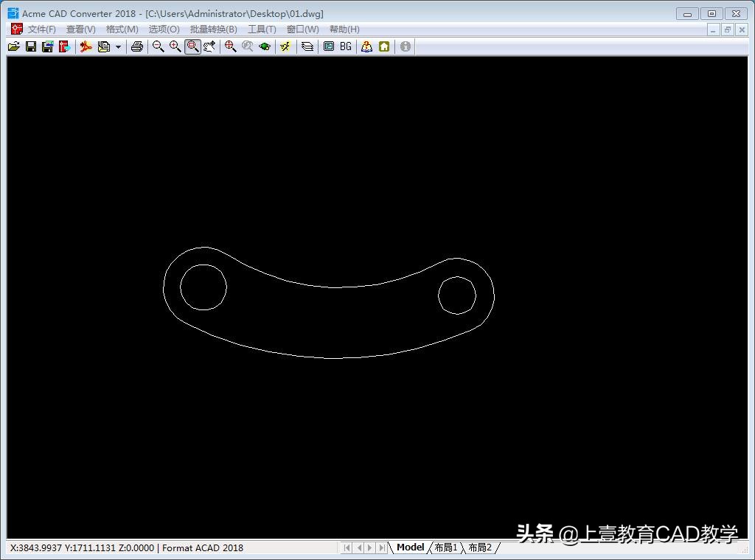Image resolution: width=755 pixels, height=560 pixels.
Task: Select the Zoom Out magnifier tool
Action: tap(158, 46)
